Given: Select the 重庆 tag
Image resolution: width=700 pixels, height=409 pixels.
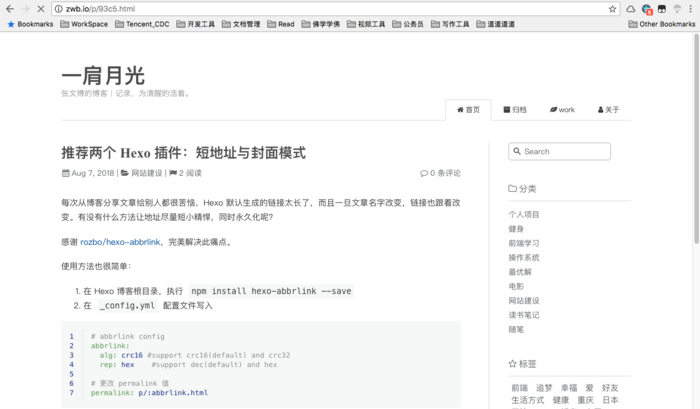Looking at the screenshot, I should [x=586, y=400].
